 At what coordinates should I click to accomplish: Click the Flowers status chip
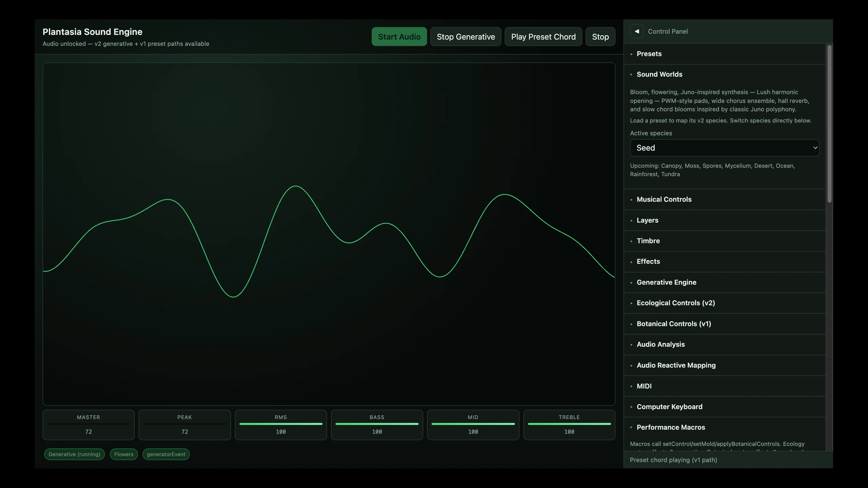click(x=124, y=454)
